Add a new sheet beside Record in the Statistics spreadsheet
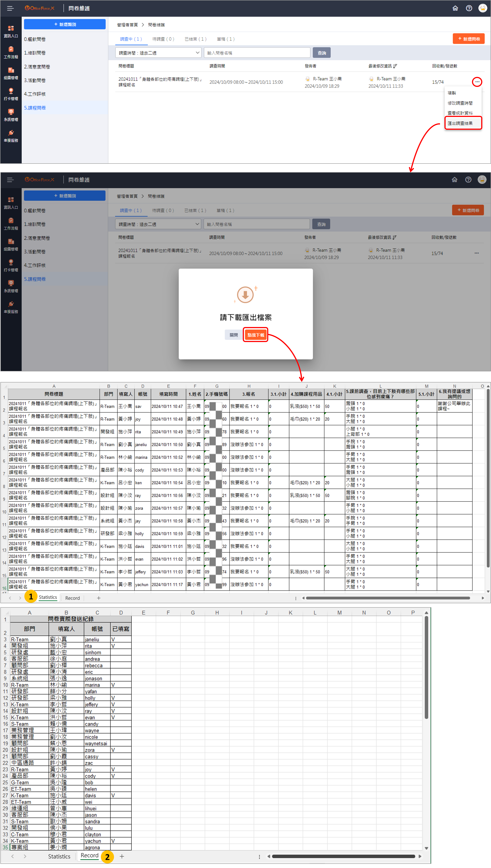491x868 pixels. pos(99,598)
